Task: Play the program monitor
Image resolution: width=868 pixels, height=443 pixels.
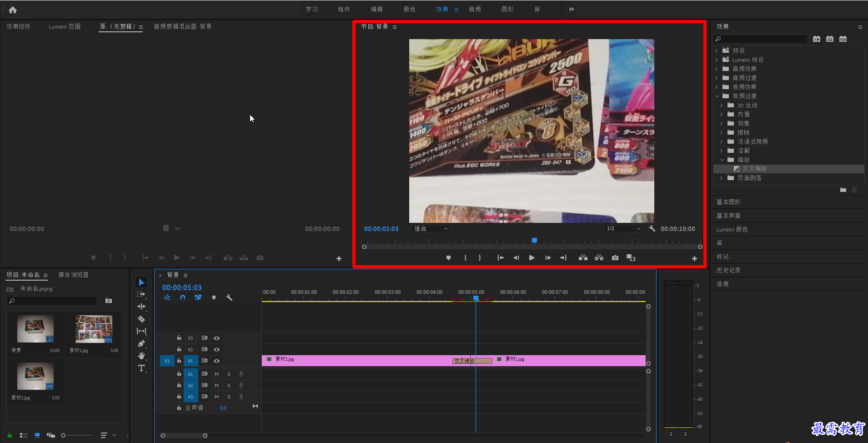Action: 532,258
